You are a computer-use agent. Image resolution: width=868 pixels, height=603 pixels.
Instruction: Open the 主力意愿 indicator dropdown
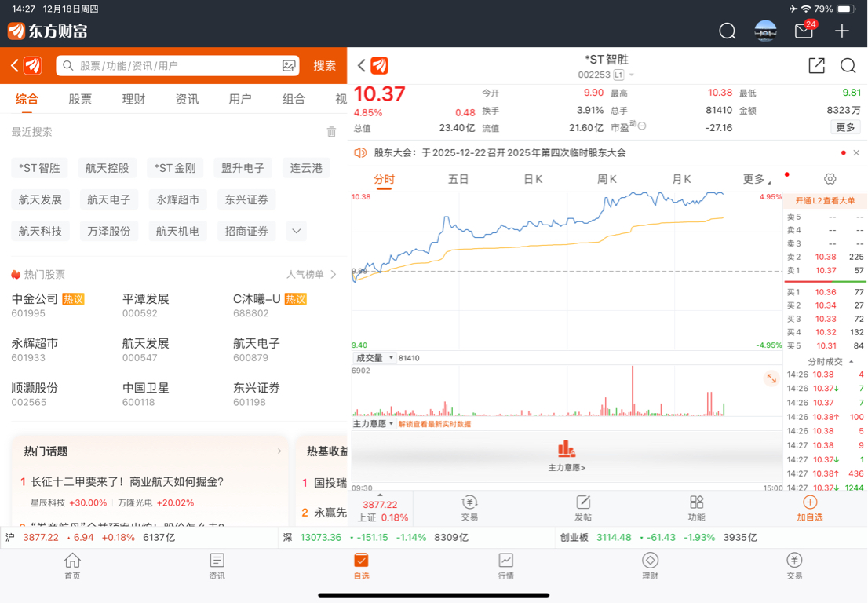pos(374,424)
